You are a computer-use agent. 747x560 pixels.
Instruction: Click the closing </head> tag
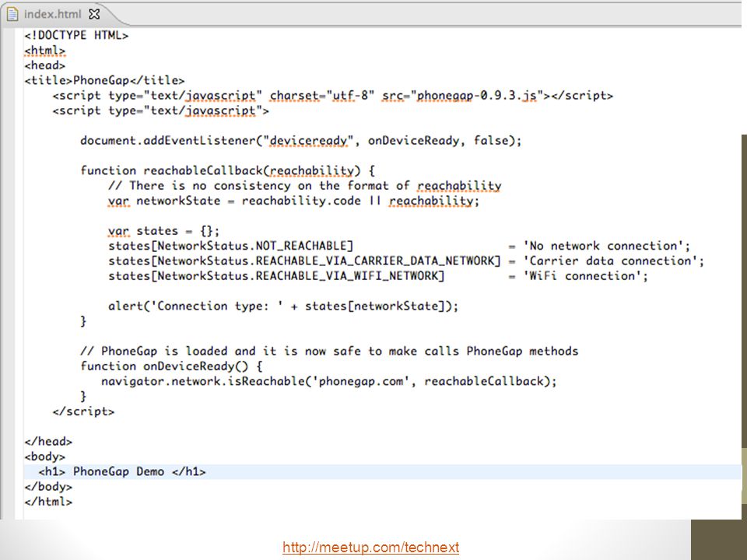[48, 442]
